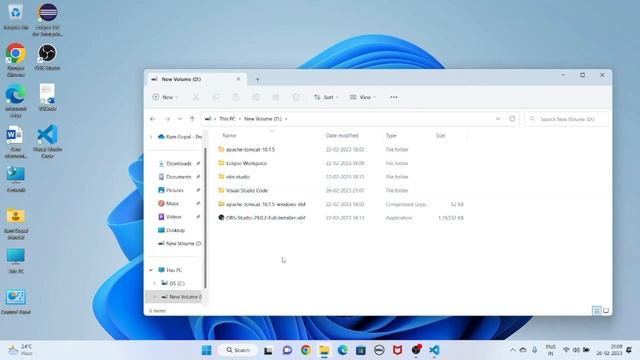Viewport: 640px width, 360px height.
Task: Click This PC in the address breadcrumb
Action: pos(227,119)
